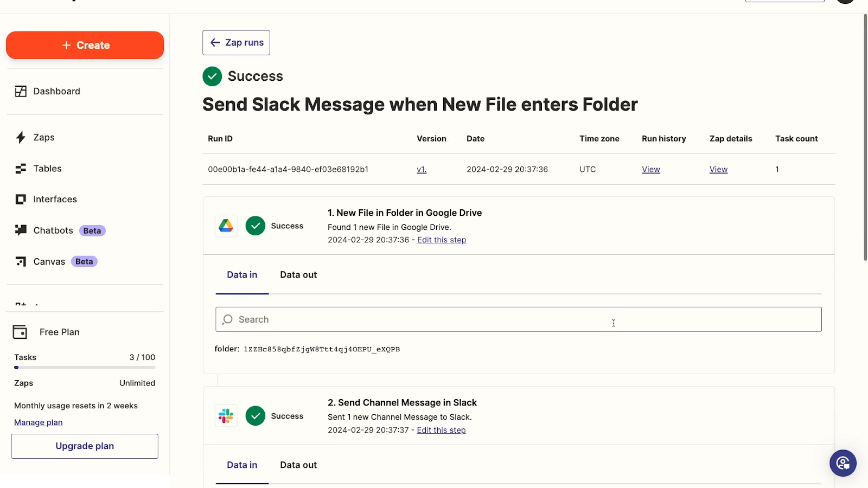
Task: Click the Google Drive icon in step 1
Action: (x=226, y=226)
